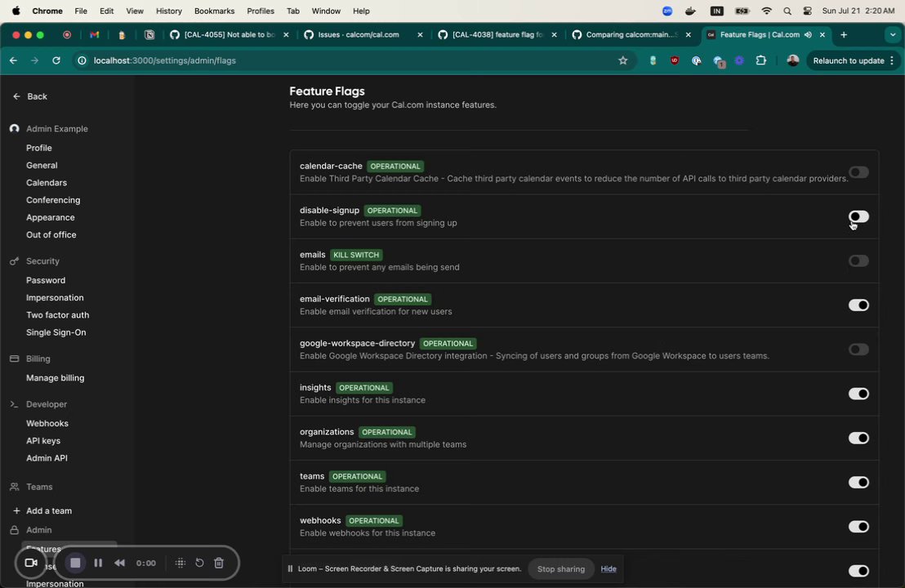Viewport: 905px width, 588px height.
Task: Toggle the emails kill switch
Action: tap(858, 261)
